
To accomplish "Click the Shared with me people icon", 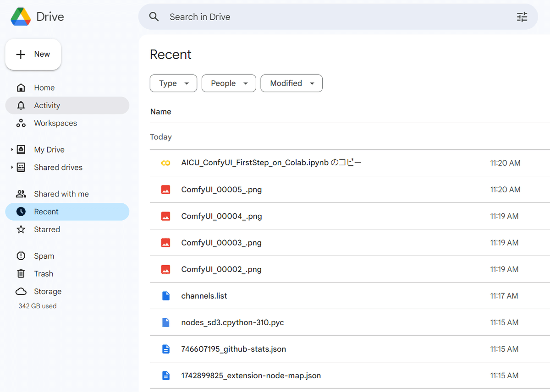I will [x=21, y=194].
